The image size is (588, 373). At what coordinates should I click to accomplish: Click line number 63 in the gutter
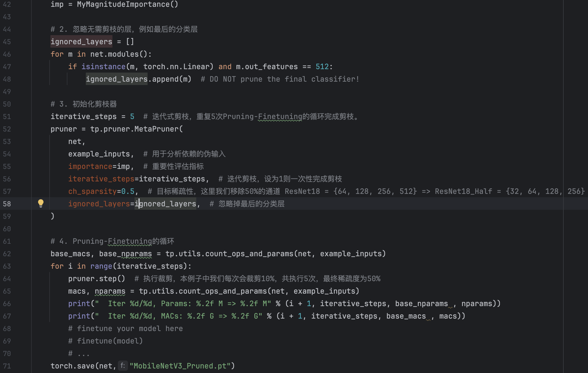(x=7, y=266)
